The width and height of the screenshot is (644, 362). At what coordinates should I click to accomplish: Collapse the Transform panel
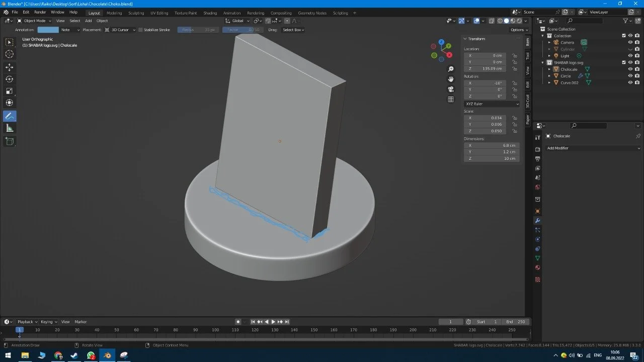click(466, 39)
